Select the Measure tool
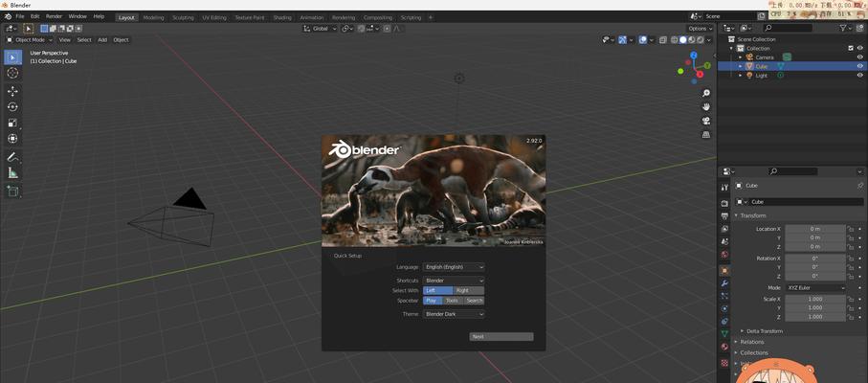This screenshot has width=868, height=383. click(12, 173)
